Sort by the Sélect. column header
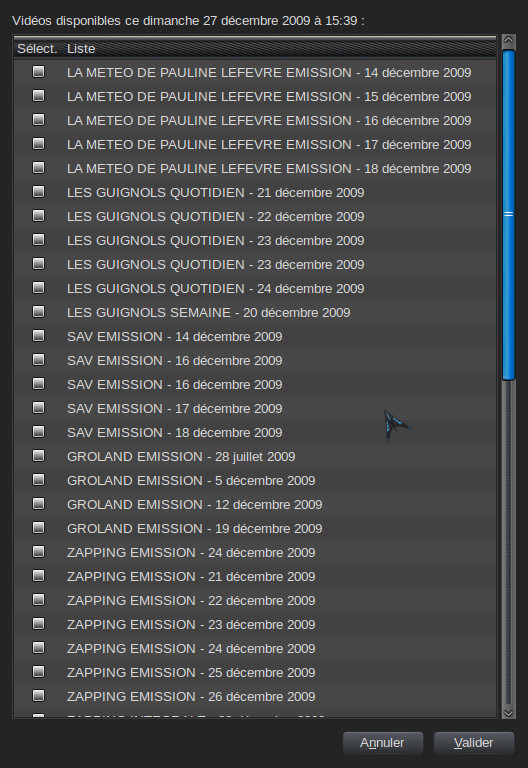Viewport: 528px width, 768px height. point(38,48)
